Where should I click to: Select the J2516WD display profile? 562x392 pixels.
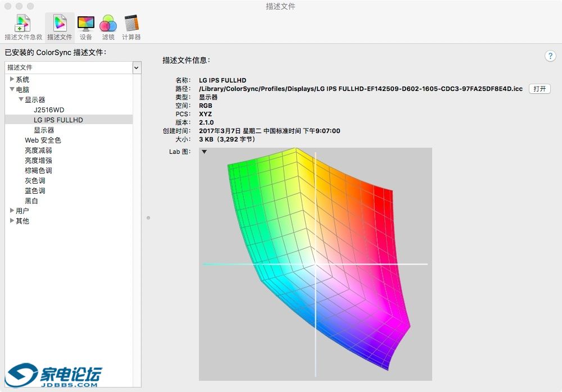click(49, 110)
